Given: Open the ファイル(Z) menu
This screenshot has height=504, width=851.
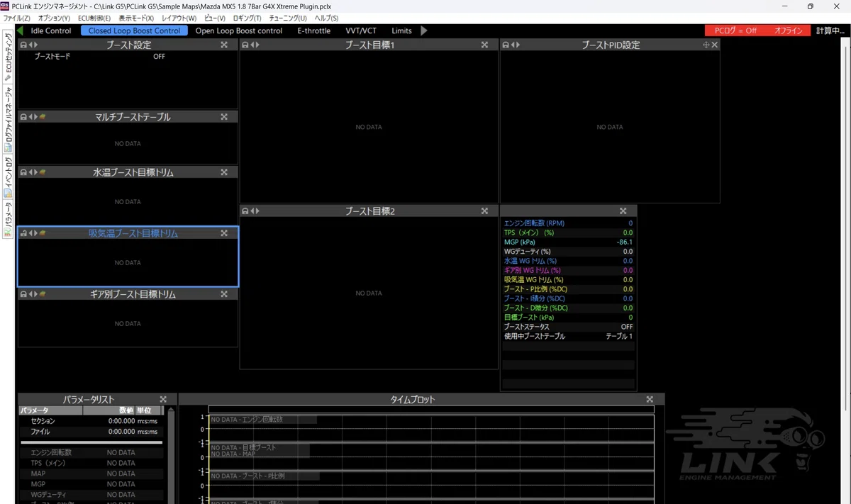Looking at the screenshot, I should coord(17,18).
